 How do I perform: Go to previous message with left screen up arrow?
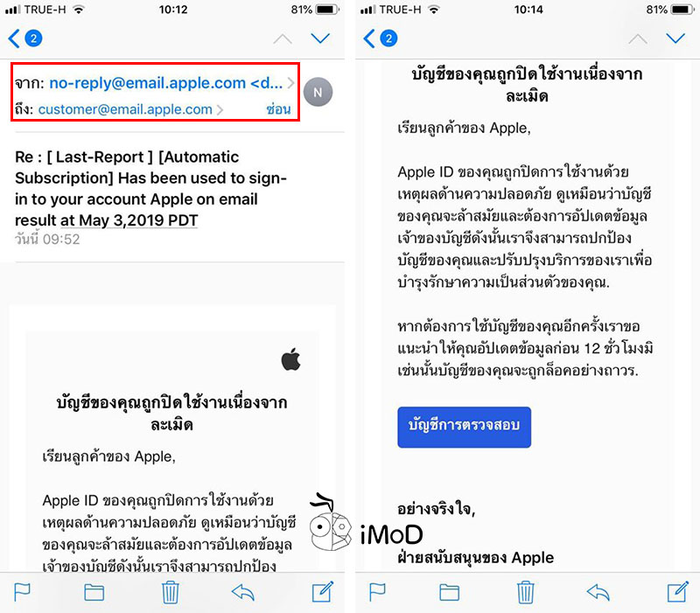(283, 39)
